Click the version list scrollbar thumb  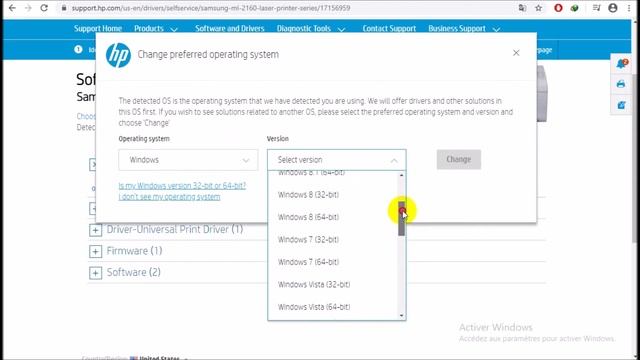tap(402, 219)
